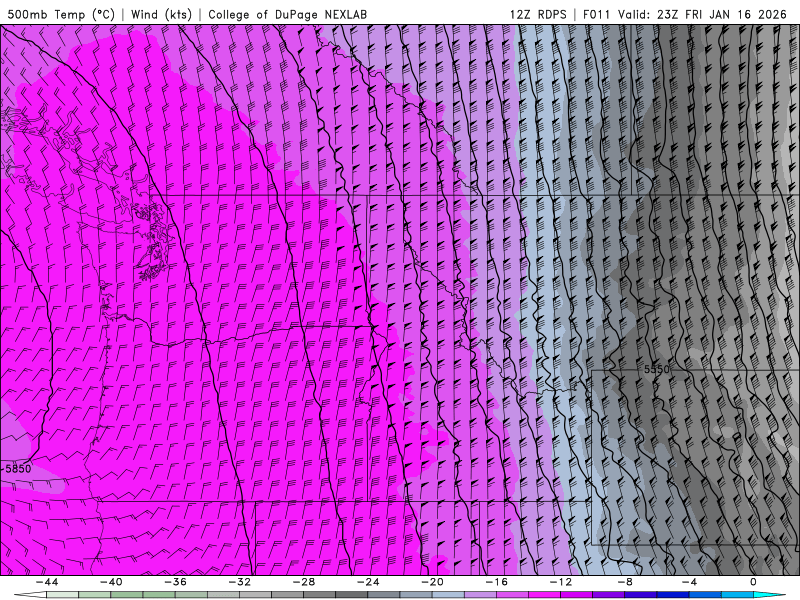Click the -44 colorbar label
Image resolution: width=800 pixels, height=600 pixels.
(46, 582)
